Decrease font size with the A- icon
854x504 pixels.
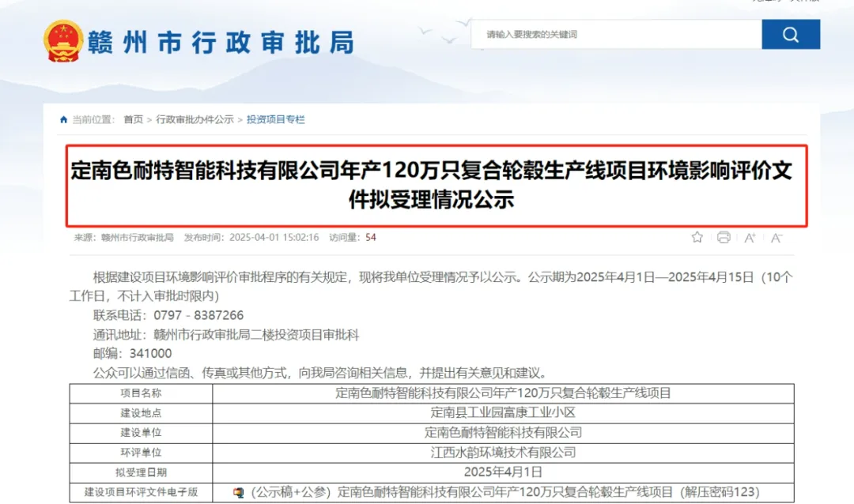(x=777, y=238)
